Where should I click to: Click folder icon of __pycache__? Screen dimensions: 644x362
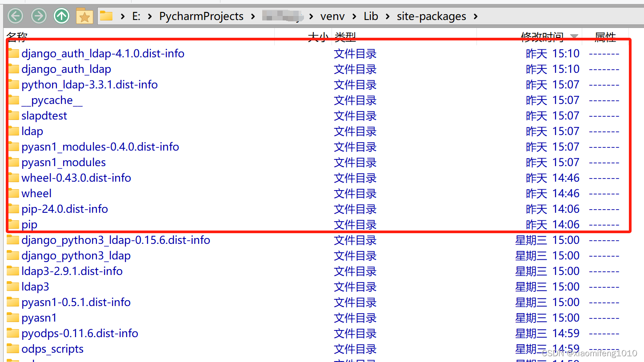(13, 100)
